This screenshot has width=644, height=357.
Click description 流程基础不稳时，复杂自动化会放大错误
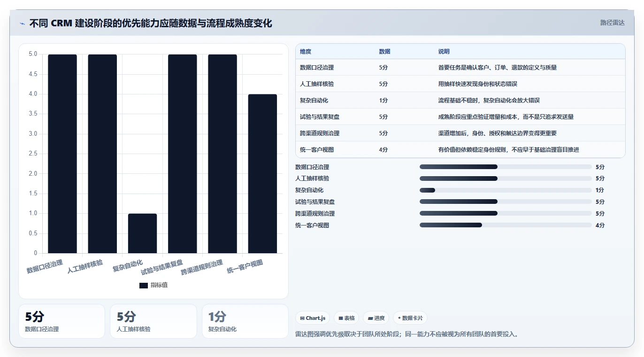pos(489,101)
